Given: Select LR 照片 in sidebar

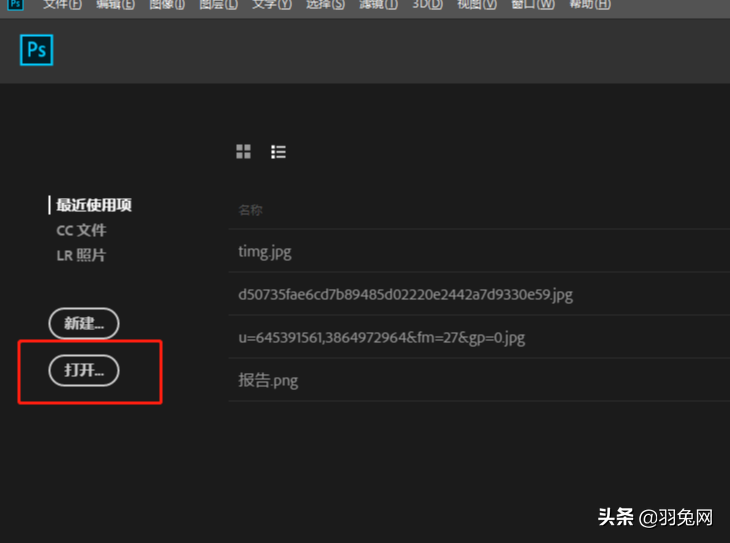Looking at the screenshot, I should click(x=81, y=255).
